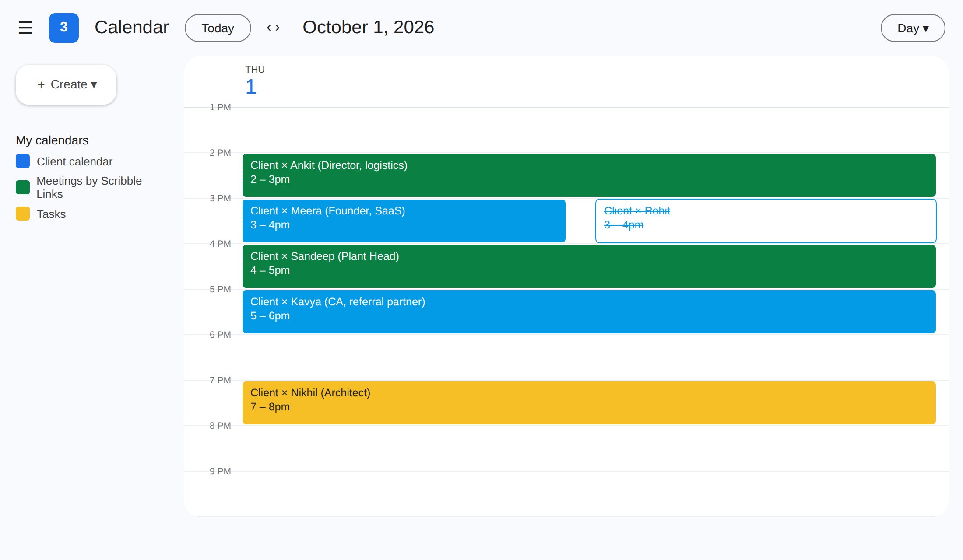The width and height of the screenshot is (963, 560).
Task: Toggle Meetings by Scribble Links calendar
Action: (23, 187)
